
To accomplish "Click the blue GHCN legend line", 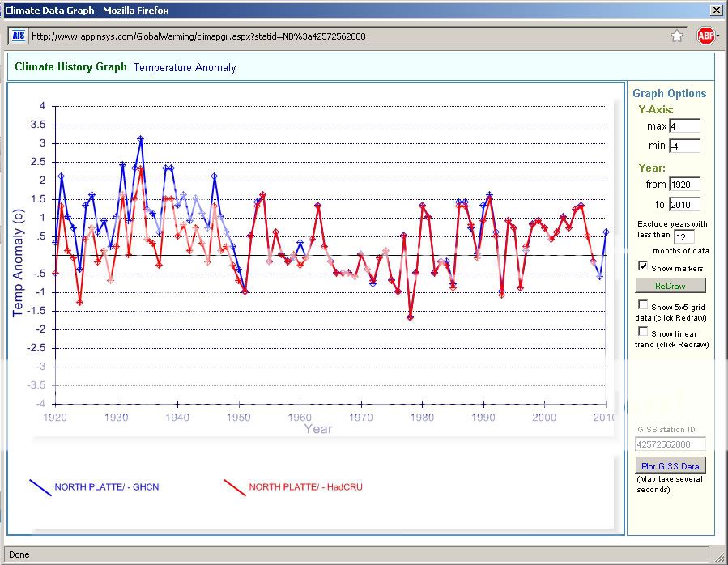I will pyautogui.click(x=40, y=487).
